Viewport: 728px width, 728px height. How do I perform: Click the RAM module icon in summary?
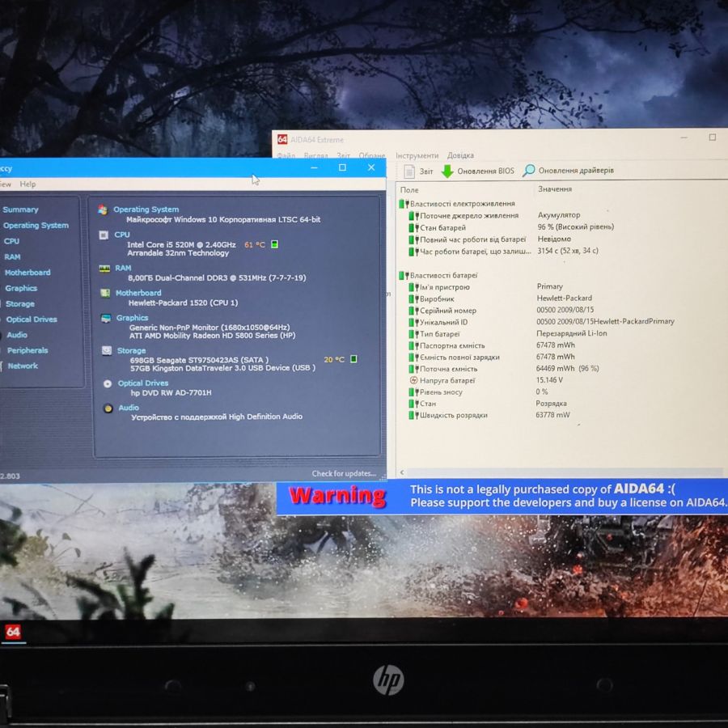(x=105, y=269)
